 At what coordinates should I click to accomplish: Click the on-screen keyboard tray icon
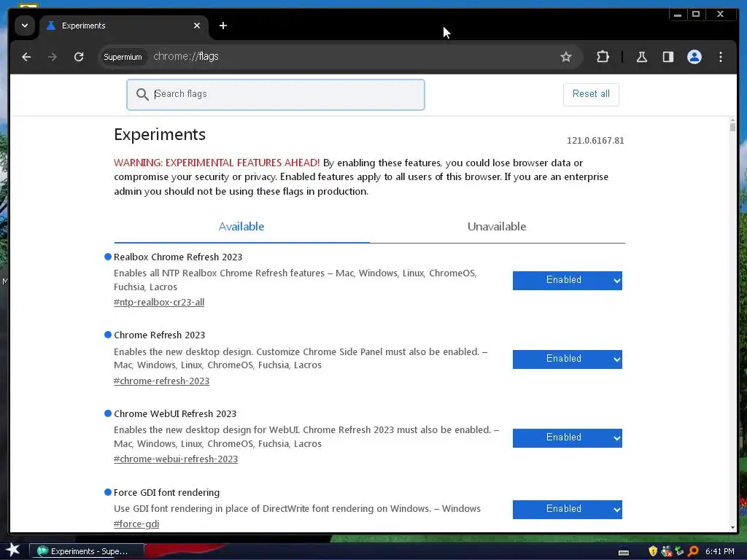point(623,553)
